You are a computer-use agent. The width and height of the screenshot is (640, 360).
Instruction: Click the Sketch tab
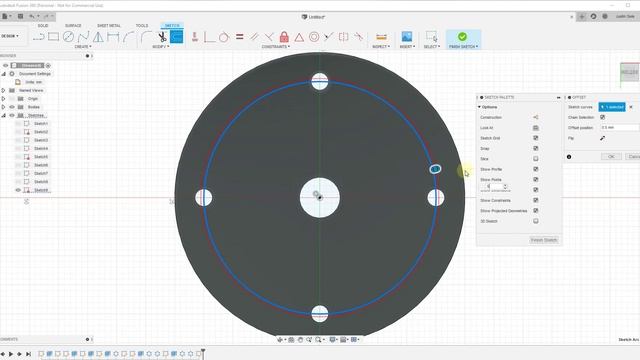tap(172, 26)
